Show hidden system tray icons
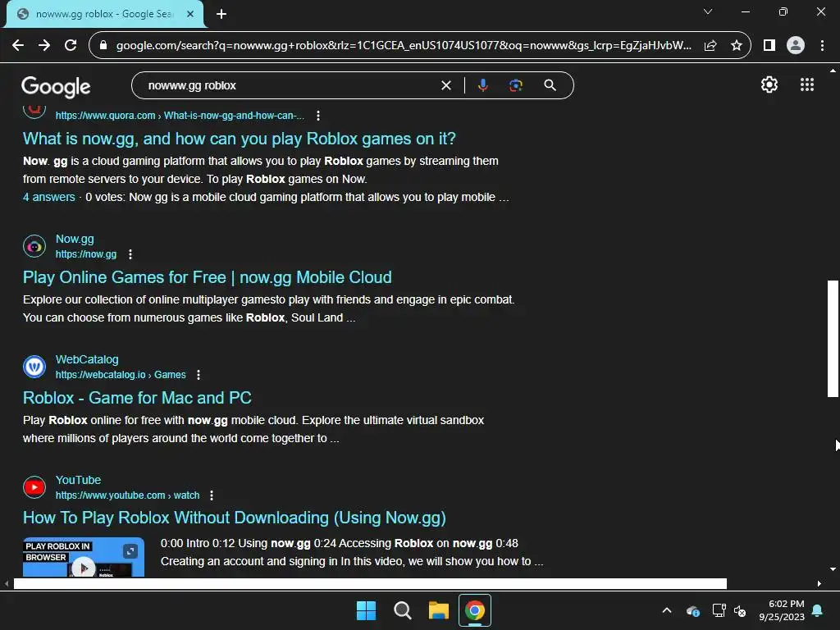This screenshot has height=630, width=840. click(667, 610)
